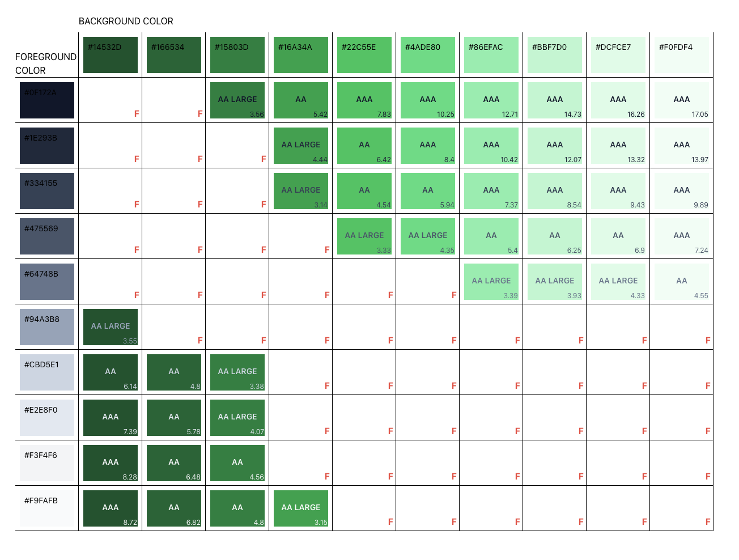Select the #94A3B8 foreground color swatch
This screenshot has width=739, height=560.
point(47,327)
